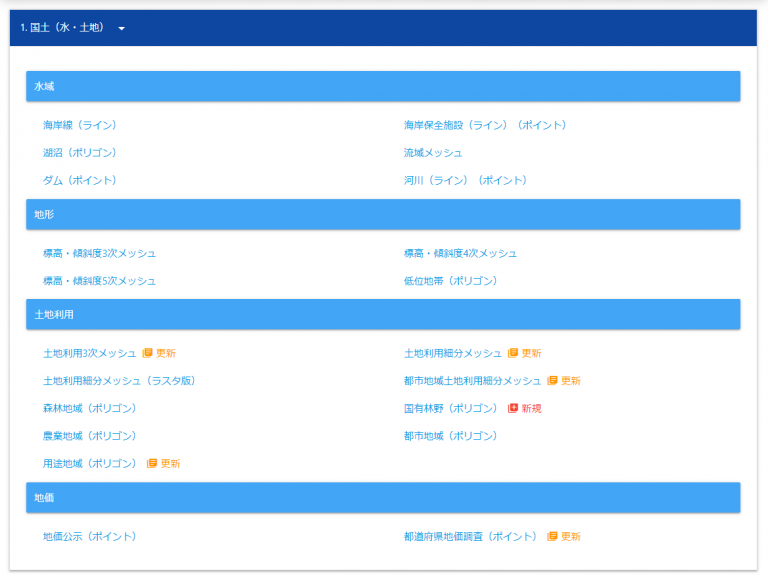Click red new icon beside 国有林野
The image size is (768, 575).
513,408
